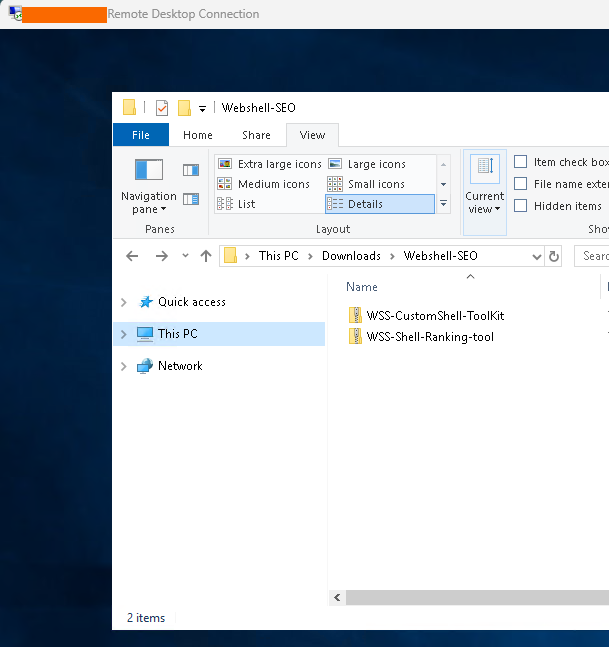Screen dimensions: 609x647
Task: Enable File name extensions option
Action: pos(520,184)
